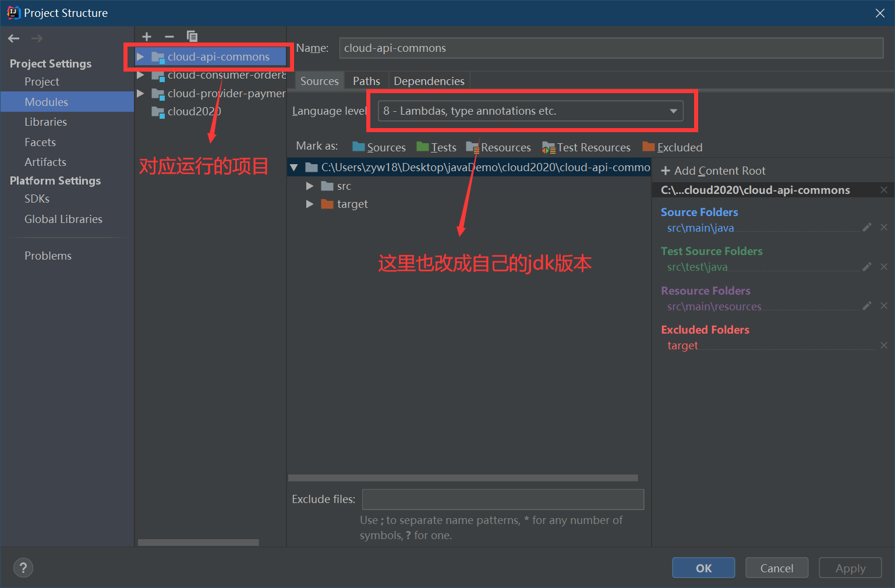The width and height of the screenshot is (895, 588).
Task: Close the Project Structure dialog
Action: click(880, 13)
